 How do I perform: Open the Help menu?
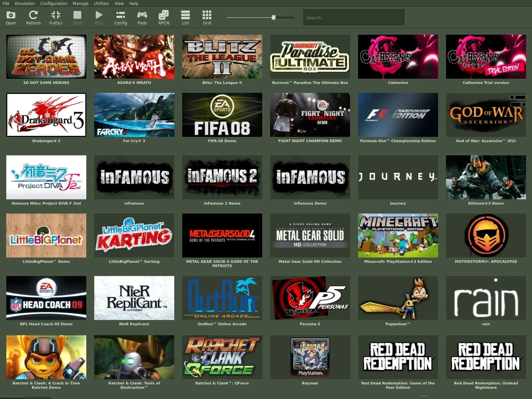(x=134, y=3)
